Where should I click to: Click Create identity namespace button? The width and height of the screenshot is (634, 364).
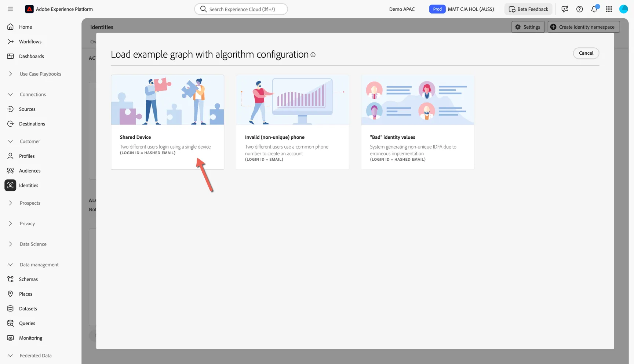(583, 27)
